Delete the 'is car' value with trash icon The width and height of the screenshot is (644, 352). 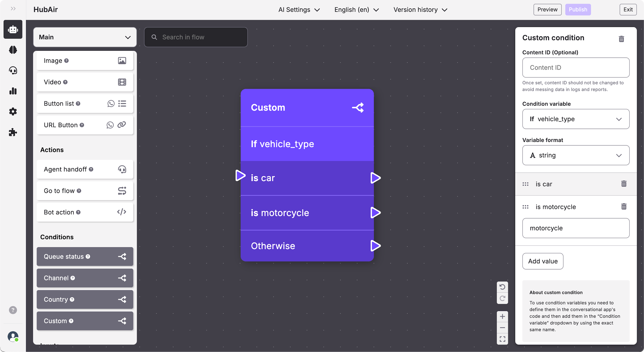coord(624,184)
